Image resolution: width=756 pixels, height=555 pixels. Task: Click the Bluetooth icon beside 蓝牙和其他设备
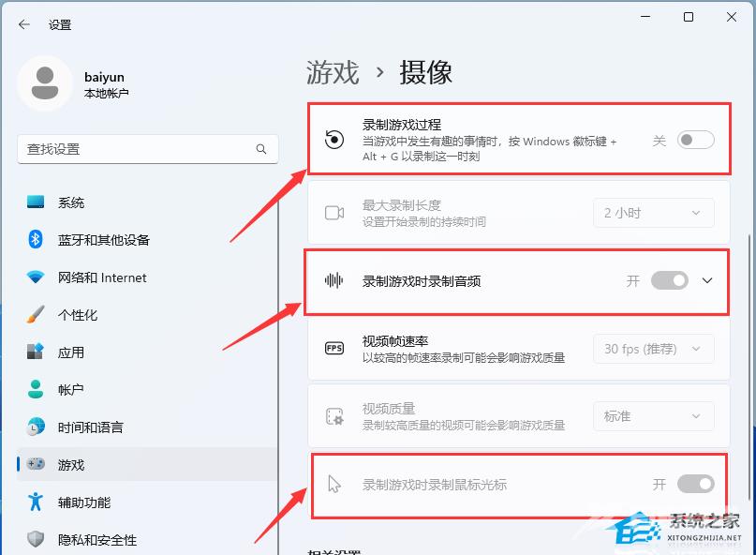tap(36, 239)
